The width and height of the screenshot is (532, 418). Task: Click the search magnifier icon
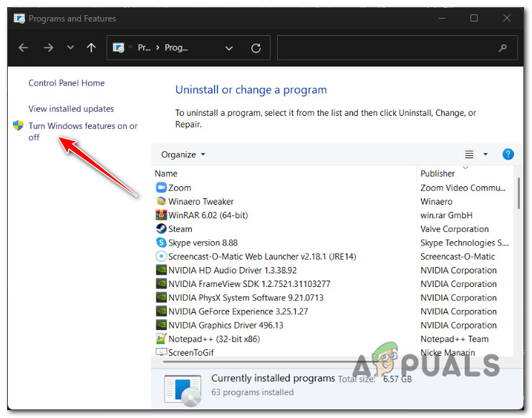[x=503, y=48]
